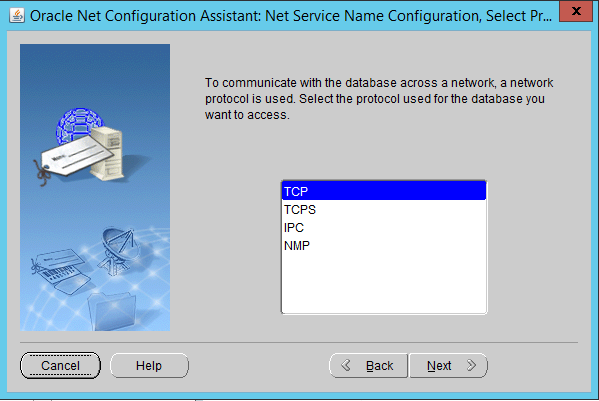Close the Oracle Net Configuration window

click(576, 11)
